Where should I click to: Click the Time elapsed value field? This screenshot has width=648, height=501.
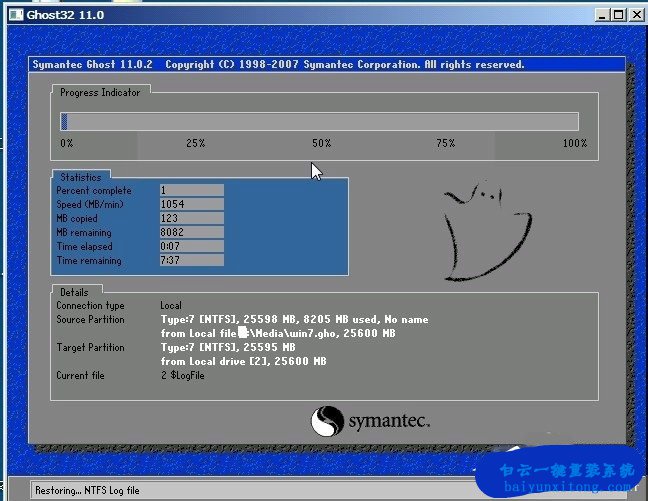tap(191, 246)
